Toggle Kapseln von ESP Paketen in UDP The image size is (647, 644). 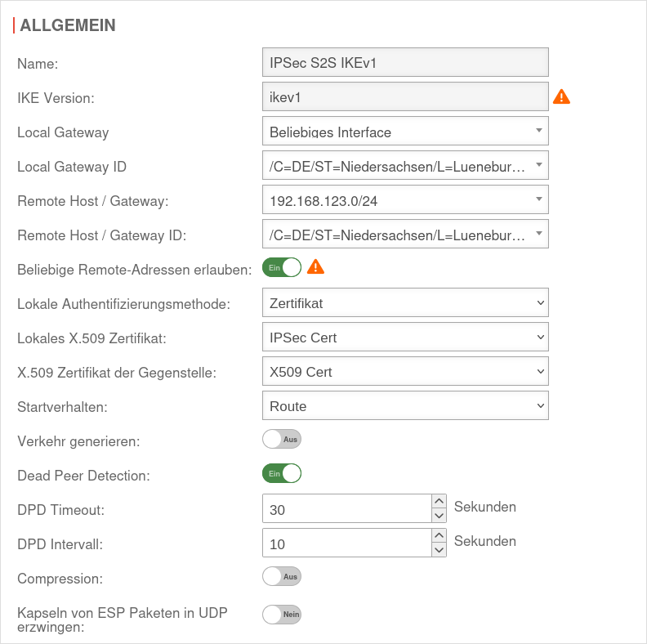(x=282, y=614)
